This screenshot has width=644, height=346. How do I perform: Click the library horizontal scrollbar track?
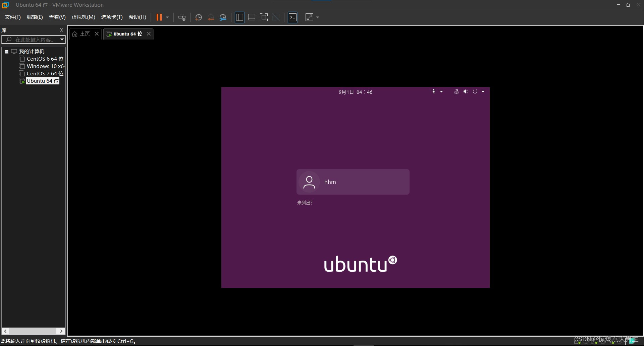34,331
